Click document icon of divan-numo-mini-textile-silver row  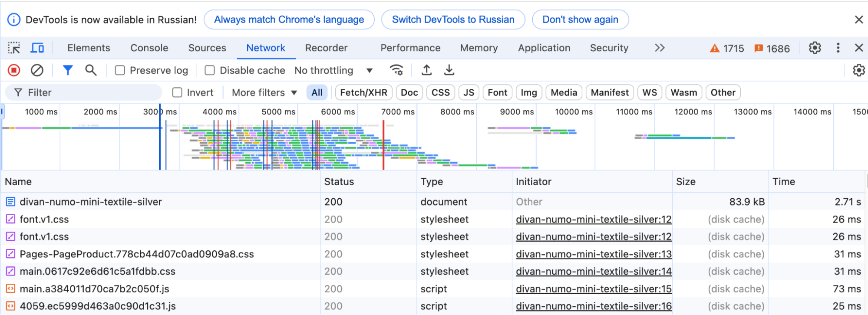tap(10, 202)
